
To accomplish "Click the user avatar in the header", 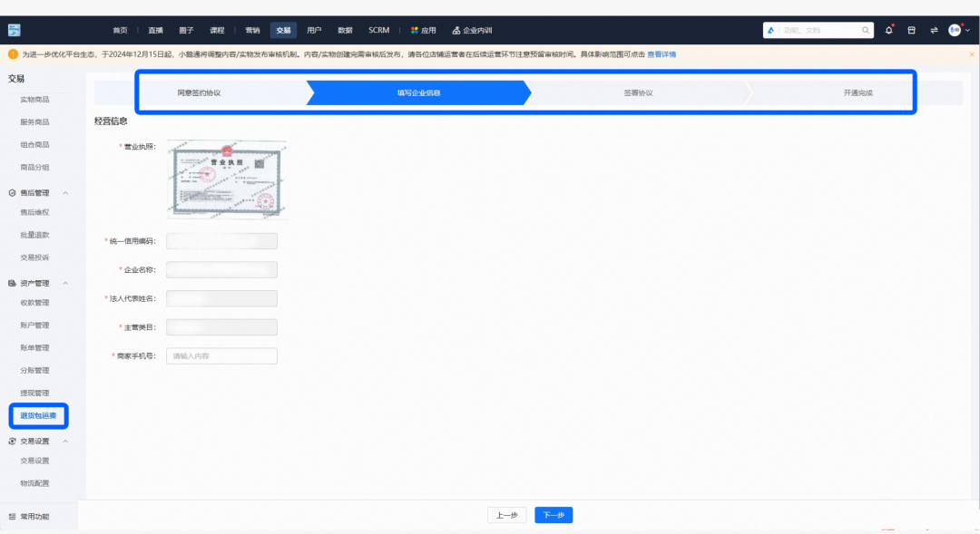I will 955,30.
